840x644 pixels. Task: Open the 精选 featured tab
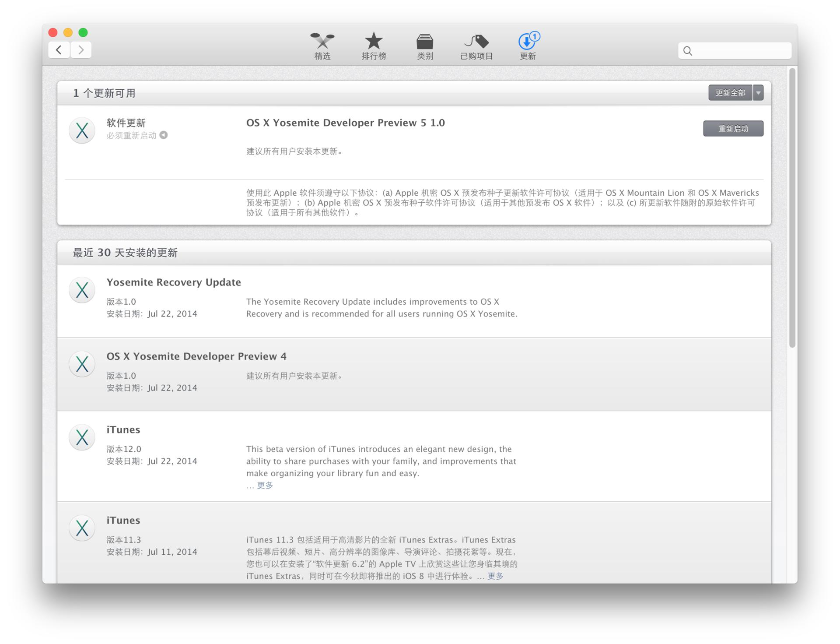(x=322, y=46)
